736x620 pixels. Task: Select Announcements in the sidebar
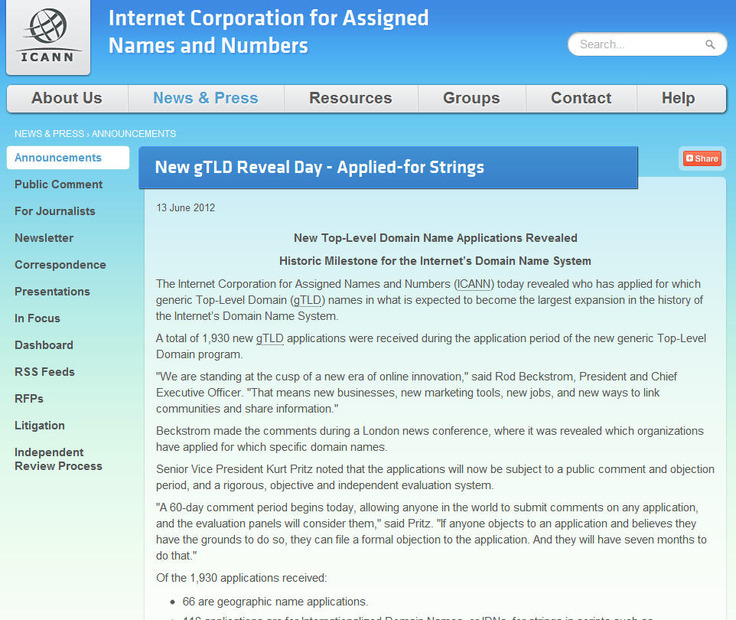coord(68,158)
